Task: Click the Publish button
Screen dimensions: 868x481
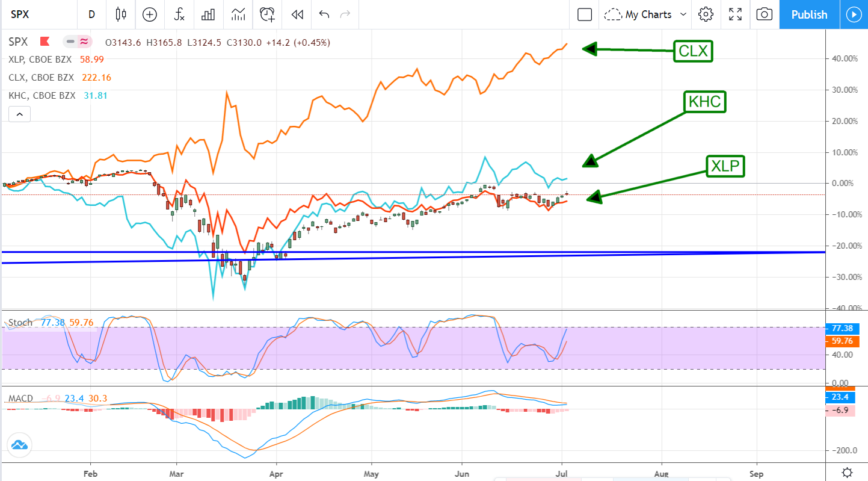Action: 809,14
